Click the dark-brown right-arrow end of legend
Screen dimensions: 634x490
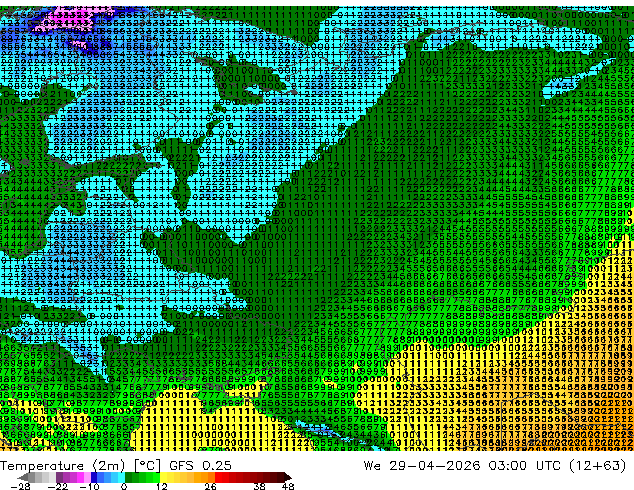tap(287, 477)
